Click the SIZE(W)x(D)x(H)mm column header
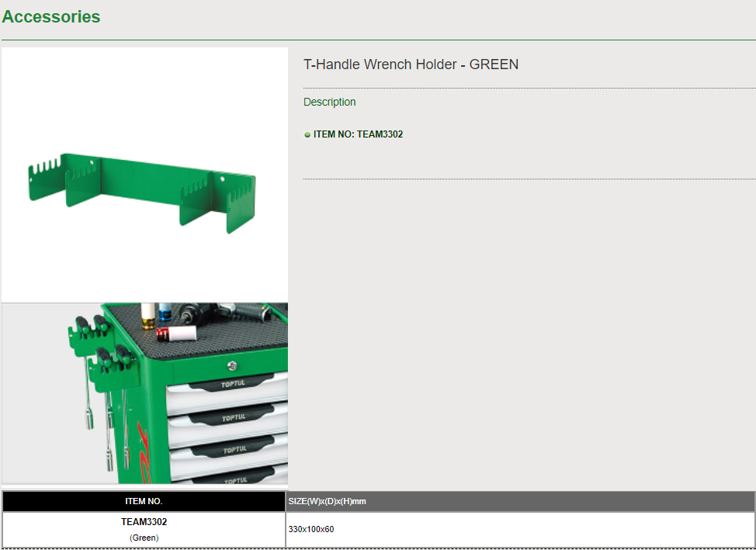This screenshot has height=550, width=756. (327, 502)
